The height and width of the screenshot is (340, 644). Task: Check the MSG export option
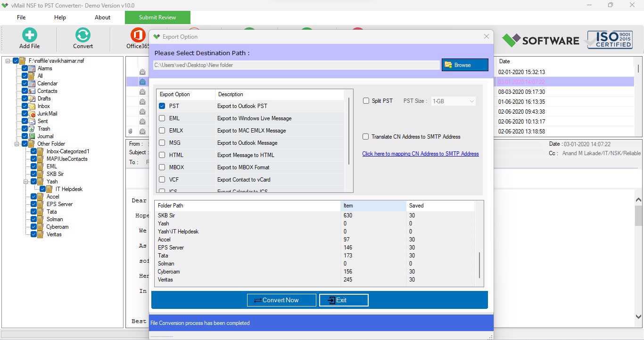[162, 143]
